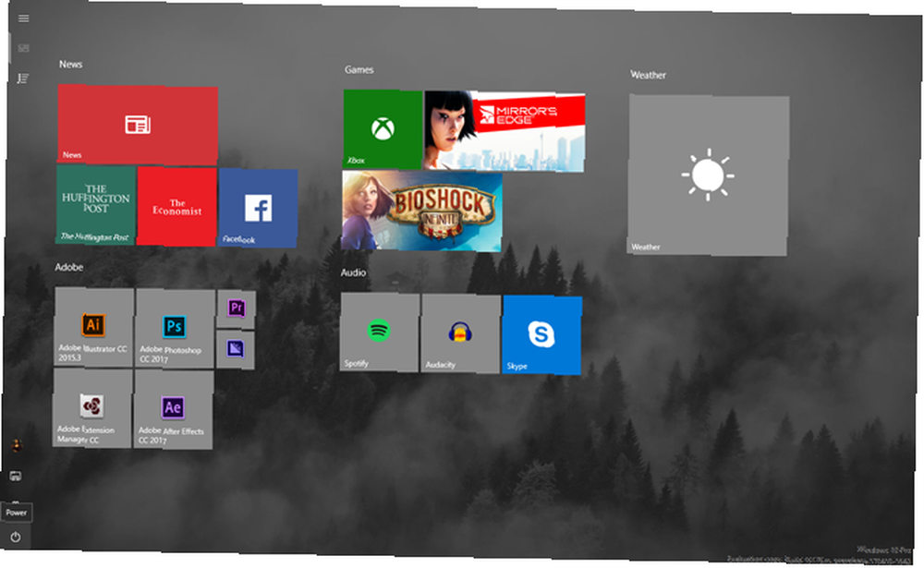Screen dimensions: 924x568
Task: Launch Adobe Photoshop CC 2017
Action: [175, 329]
